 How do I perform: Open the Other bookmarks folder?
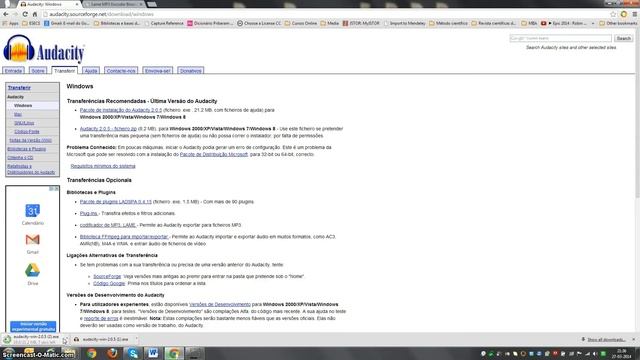tap(618, 23)
